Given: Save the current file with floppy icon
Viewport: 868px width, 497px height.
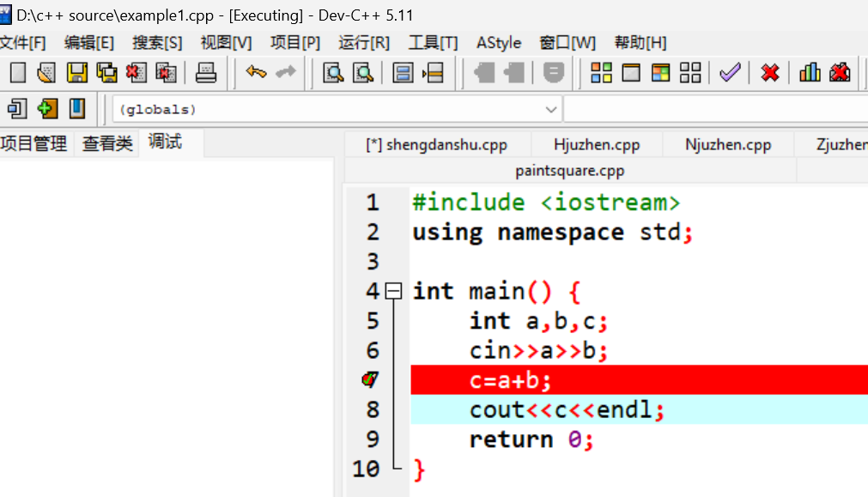Looking at the screenshot, I should (x=77, y=72).
